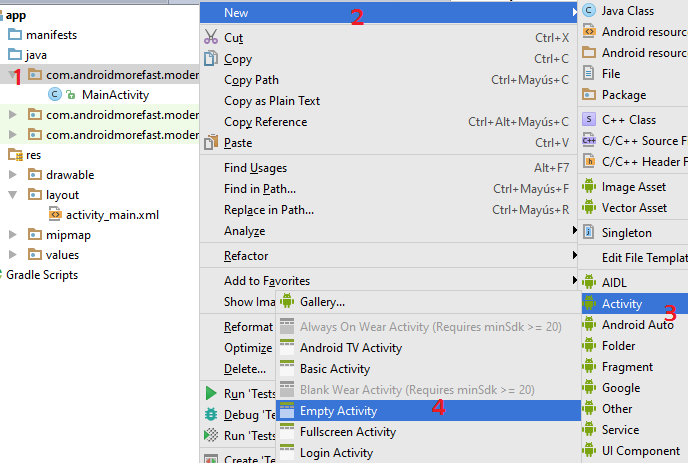Click the Vector Asset android icon
The image size is (688, 463).
[589, 207]
